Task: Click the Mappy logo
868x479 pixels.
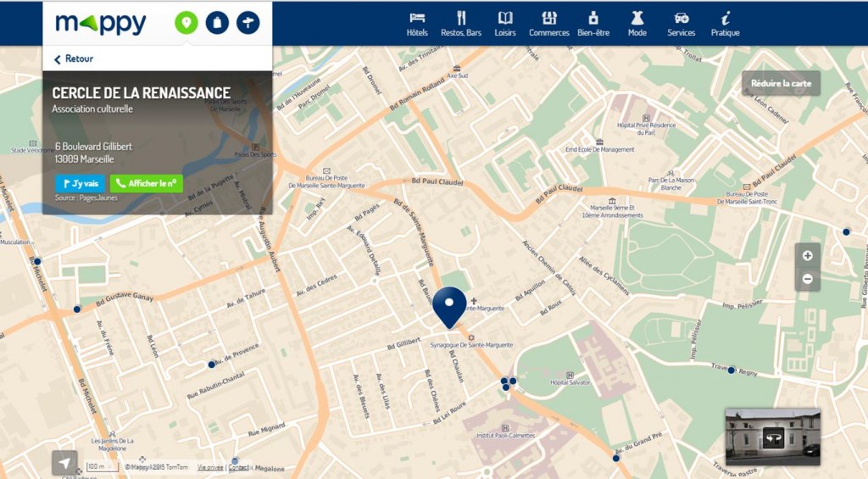Action: point(101,23)
